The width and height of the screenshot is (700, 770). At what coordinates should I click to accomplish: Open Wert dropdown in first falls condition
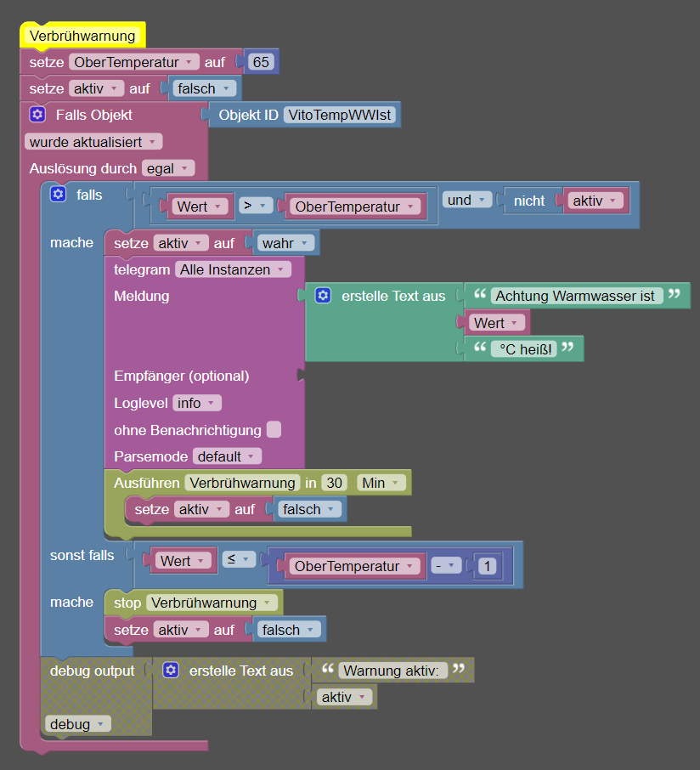coord(200,207)
